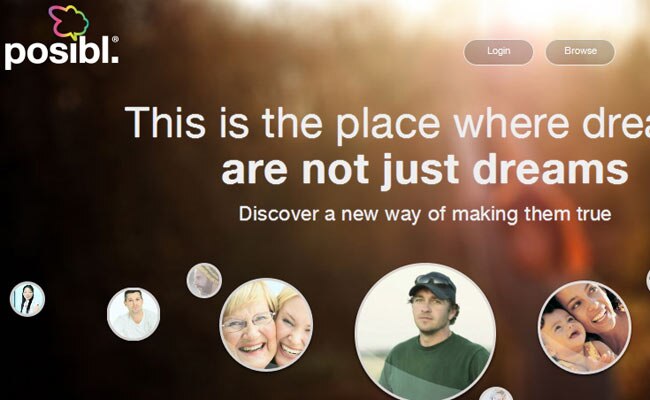Screen dimensions: 650x400
Task: Open the mother and baby profile bubble
Action: pos(585,327)
